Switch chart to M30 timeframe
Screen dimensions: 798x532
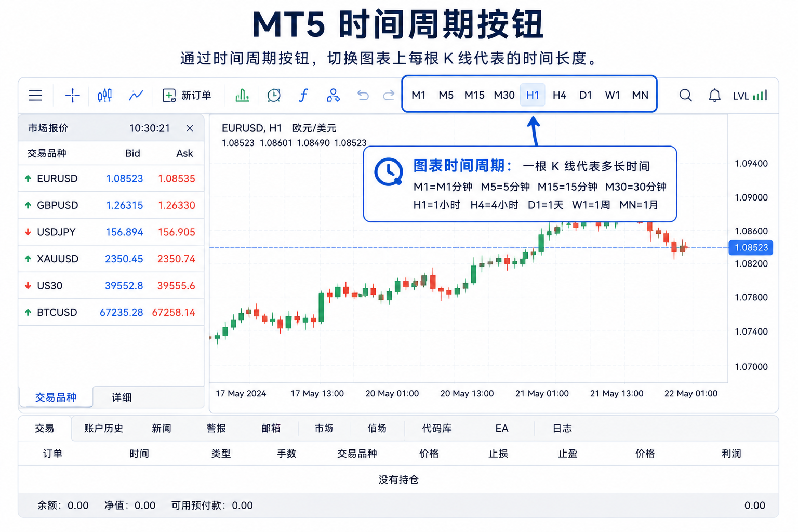(x=504, y=95)
